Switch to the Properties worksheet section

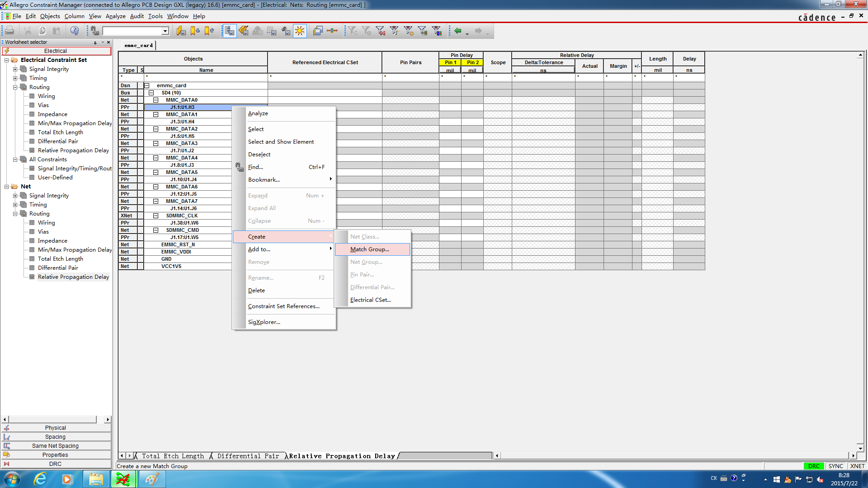56,455
